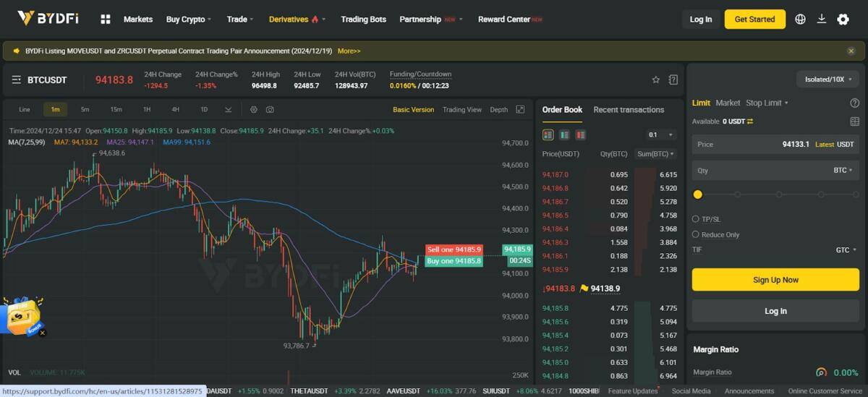Screen dimensions: 868x397
Task: Open the Isolated/10X margin mode dropdown
Action: coord(828,79)
